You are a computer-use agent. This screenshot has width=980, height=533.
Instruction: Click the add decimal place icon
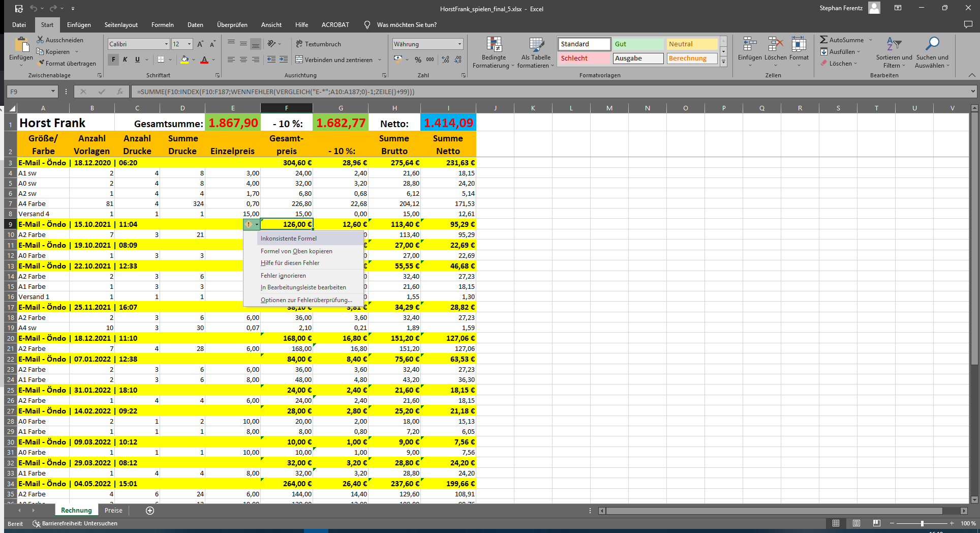click(446, 60)
